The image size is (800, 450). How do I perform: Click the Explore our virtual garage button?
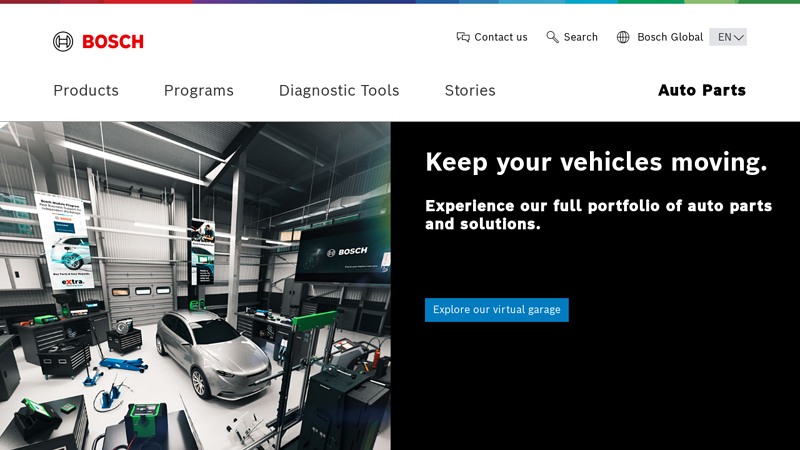(496, 310)
